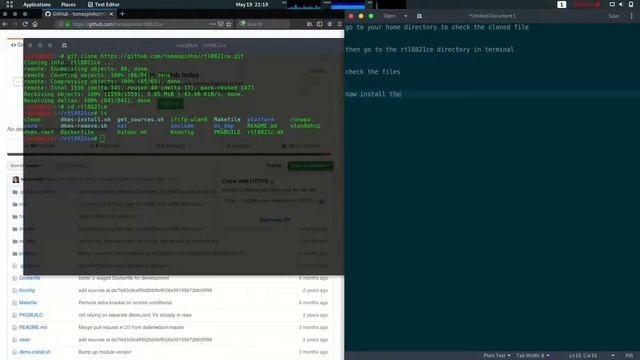Open the Ln 10, Col 10 position dropdown

[592, 356]
